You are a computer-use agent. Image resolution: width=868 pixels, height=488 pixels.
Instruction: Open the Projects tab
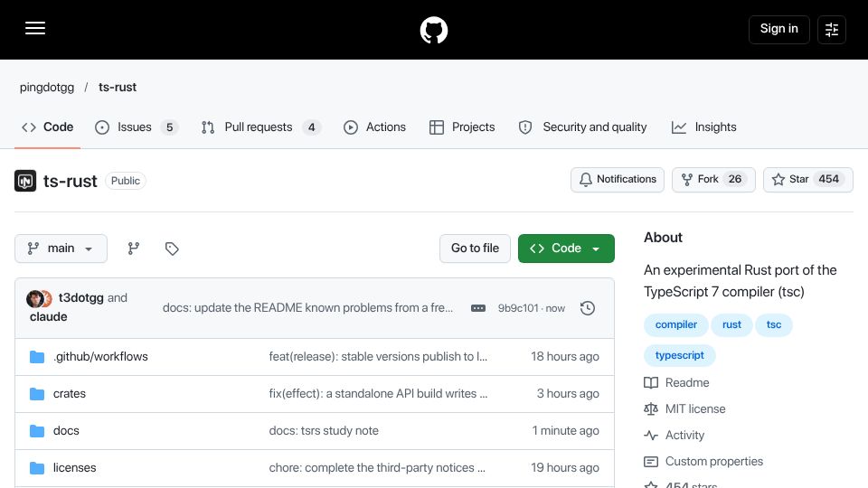[462, 127]
